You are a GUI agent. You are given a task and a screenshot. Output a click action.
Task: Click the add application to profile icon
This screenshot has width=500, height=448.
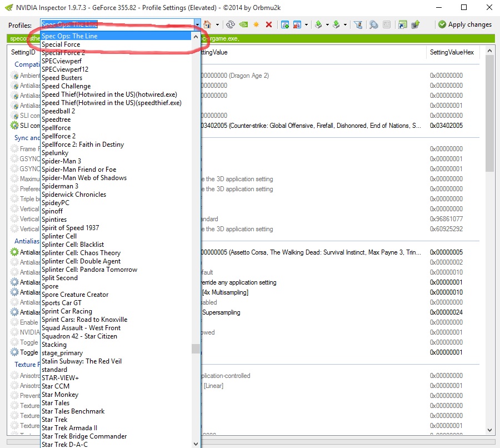[285, 24]
